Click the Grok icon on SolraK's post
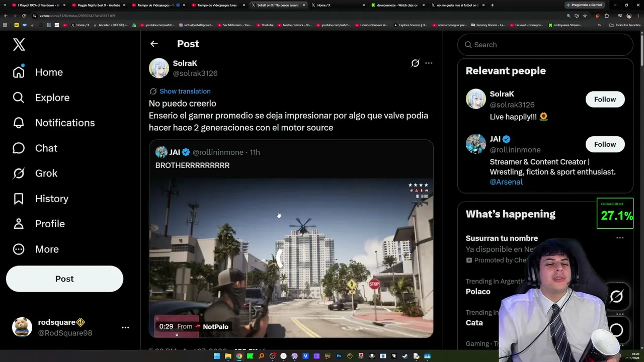Image resolution: width=644 pixels, height=362 pixels. (x=415, y=63)
